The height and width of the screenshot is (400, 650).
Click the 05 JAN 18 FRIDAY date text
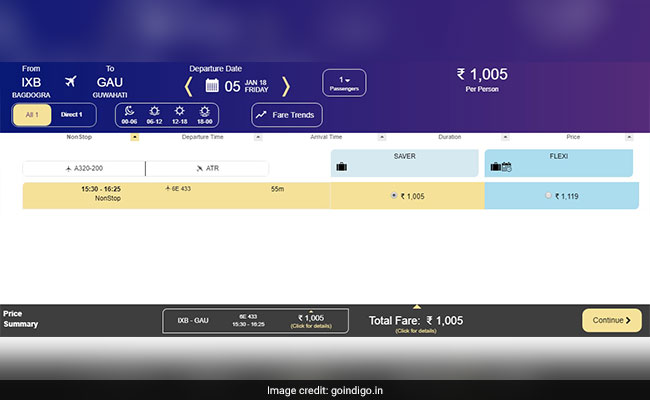click(246, 86)
